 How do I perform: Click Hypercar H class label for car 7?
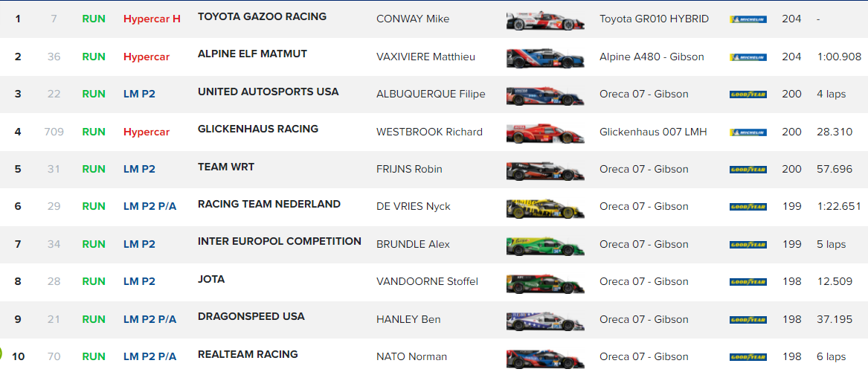click(x=152, y=19)
